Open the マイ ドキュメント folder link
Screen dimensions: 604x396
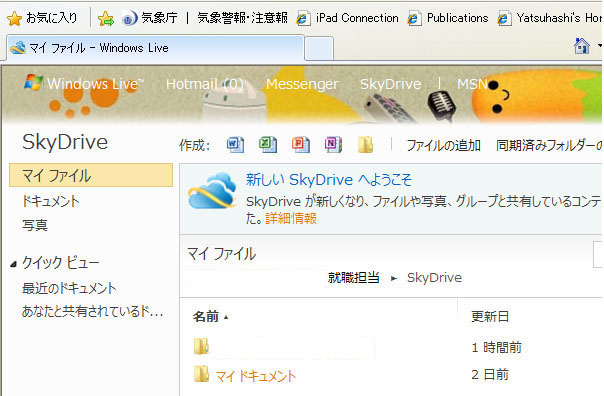256,376
